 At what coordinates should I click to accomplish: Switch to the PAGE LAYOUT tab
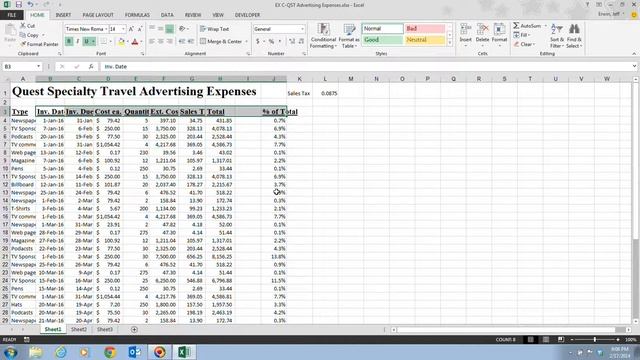pos(98,15)
